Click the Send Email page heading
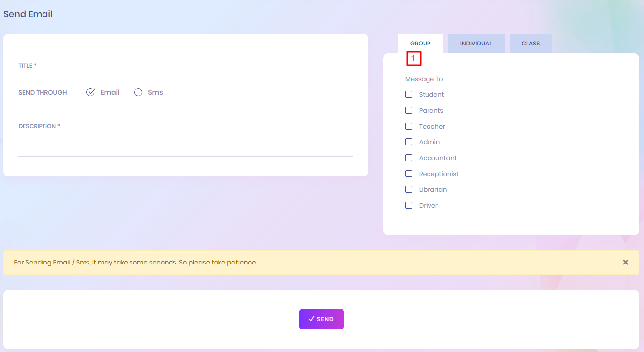 (28, 14)
